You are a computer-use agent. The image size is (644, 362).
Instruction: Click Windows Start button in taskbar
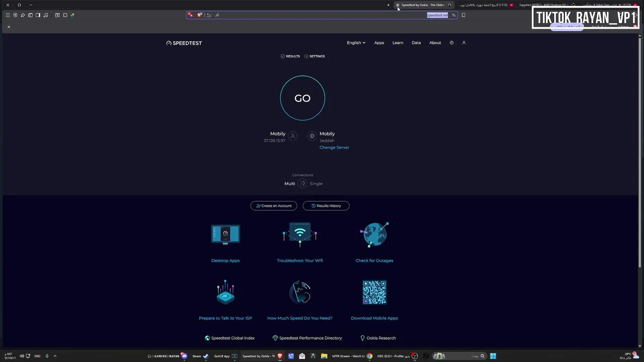(493, 356)
